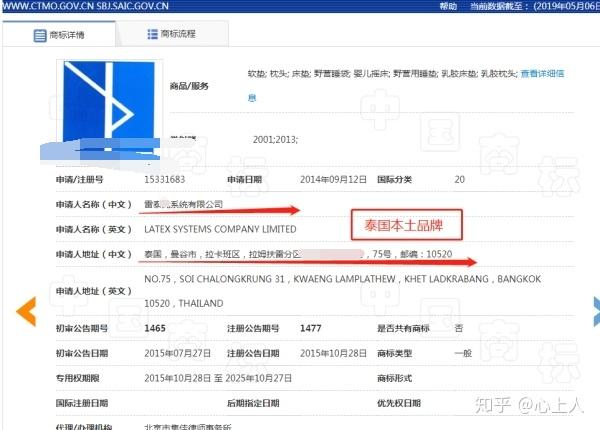
Task: Select exclusive rights period 2015年10月28日 至 2025年10月27日
Action: pos(218,378)
